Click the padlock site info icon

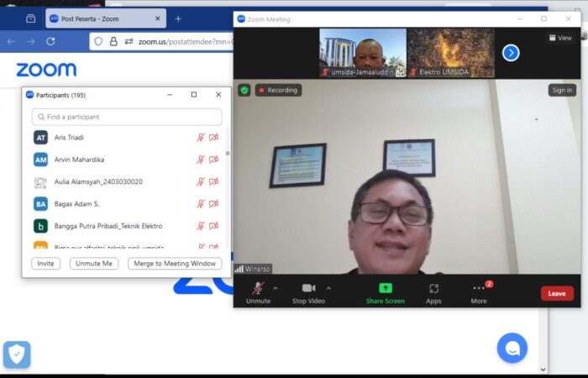113,41
